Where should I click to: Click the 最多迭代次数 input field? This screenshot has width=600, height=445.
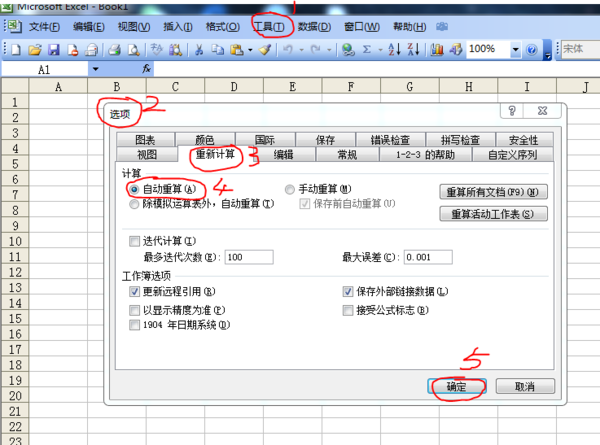point(249,257)
